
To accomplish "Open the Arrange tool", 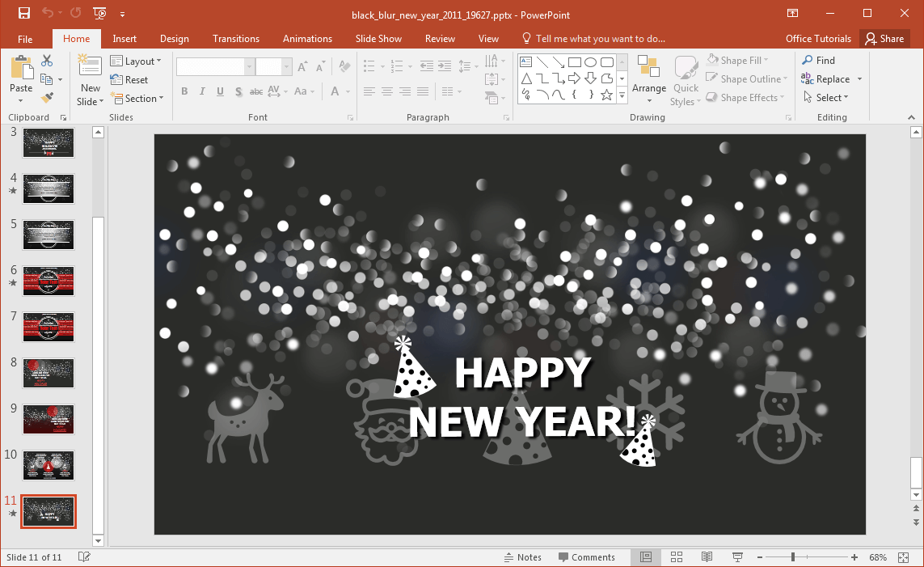I will [x=649, y=79].
